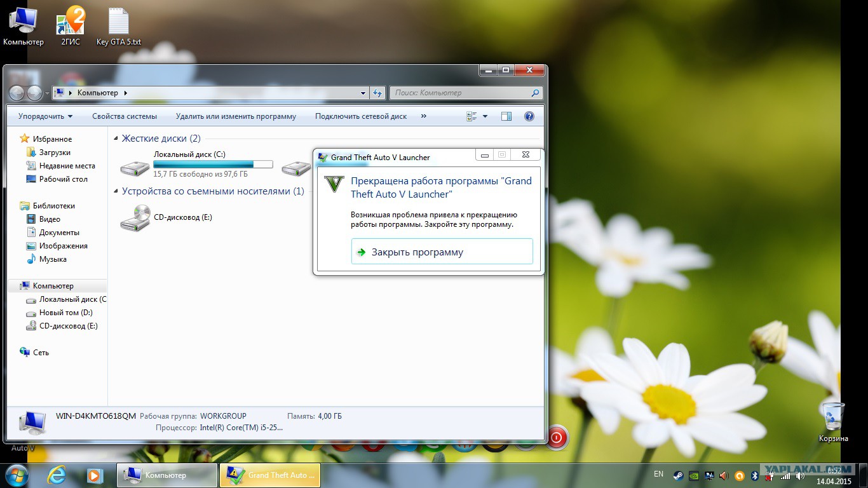Toggle the preview pane button

(506, 116)
